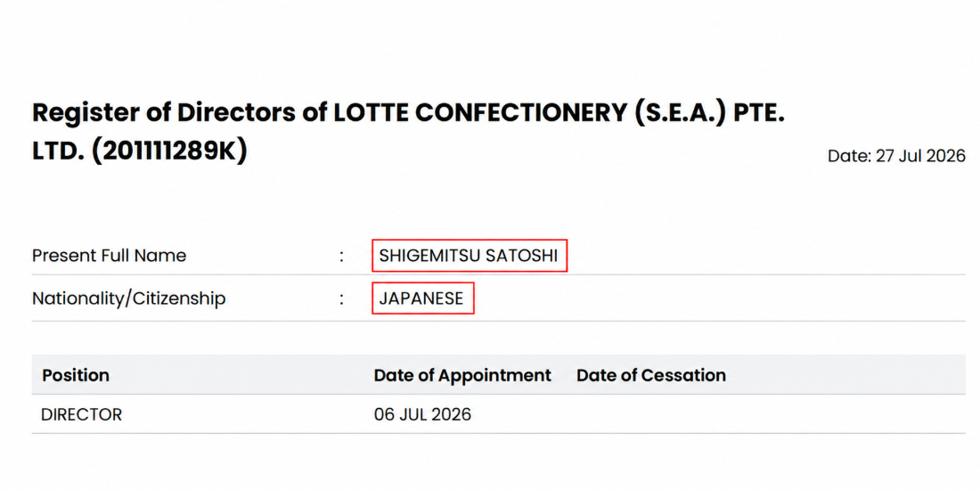Click the Register of Directors heading

coord(408,131)
